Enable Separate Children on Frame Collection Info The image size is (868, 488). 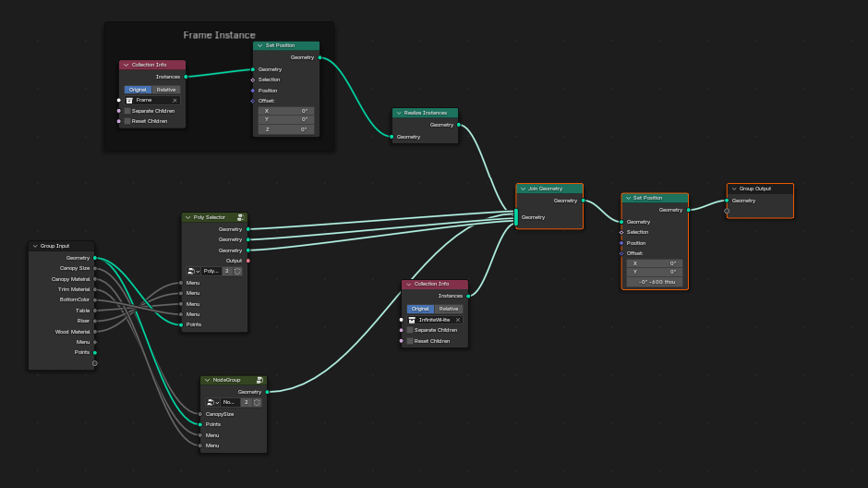(x=127, y=111)
